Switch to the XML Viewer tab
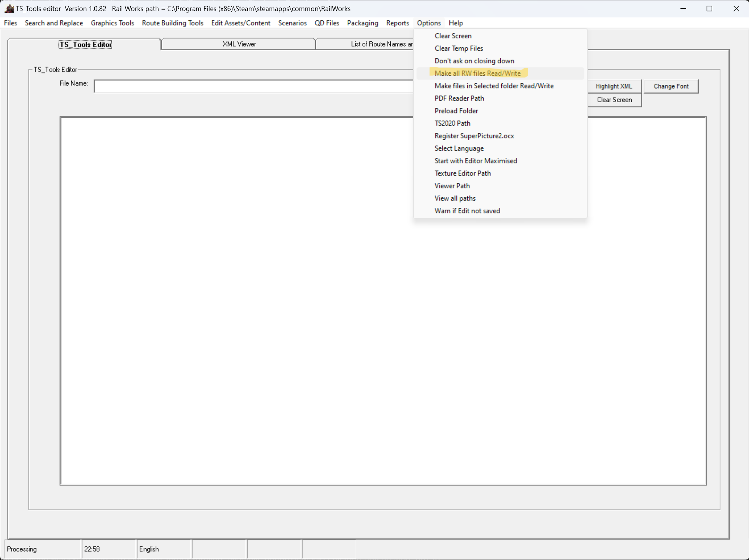Image resolution: width=749 pixels, height=560 pixels. tap(239, 44)
